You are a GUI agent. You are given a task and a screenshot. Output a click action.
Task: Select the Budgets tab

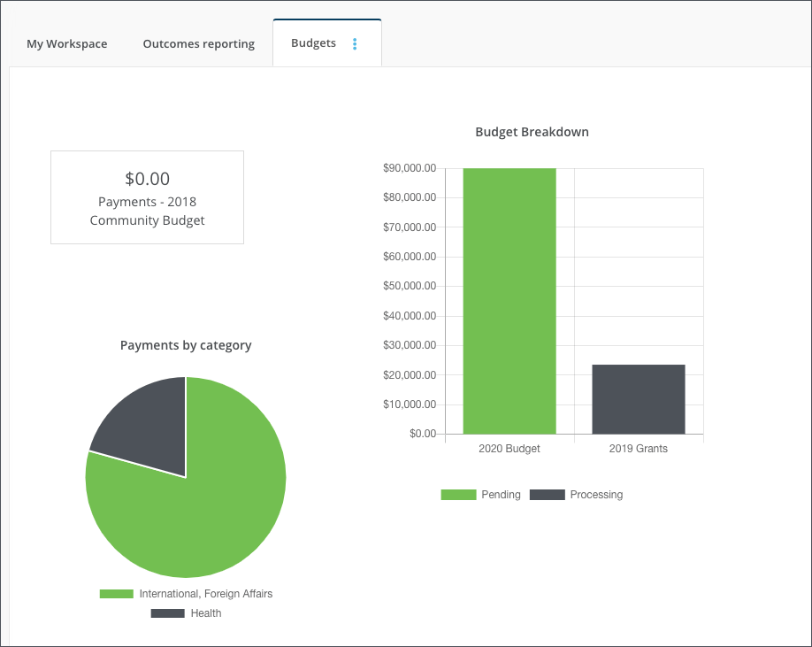tap(312, 42)
